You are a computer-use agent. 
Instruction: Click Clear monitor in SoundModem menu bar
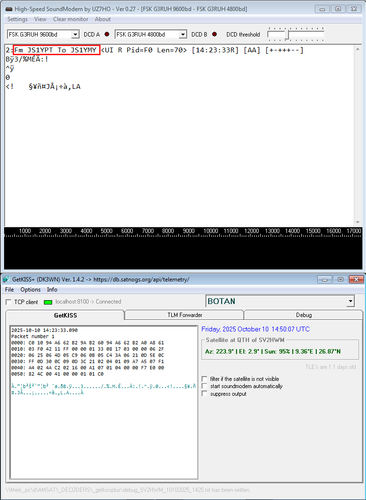coord(71,19)
